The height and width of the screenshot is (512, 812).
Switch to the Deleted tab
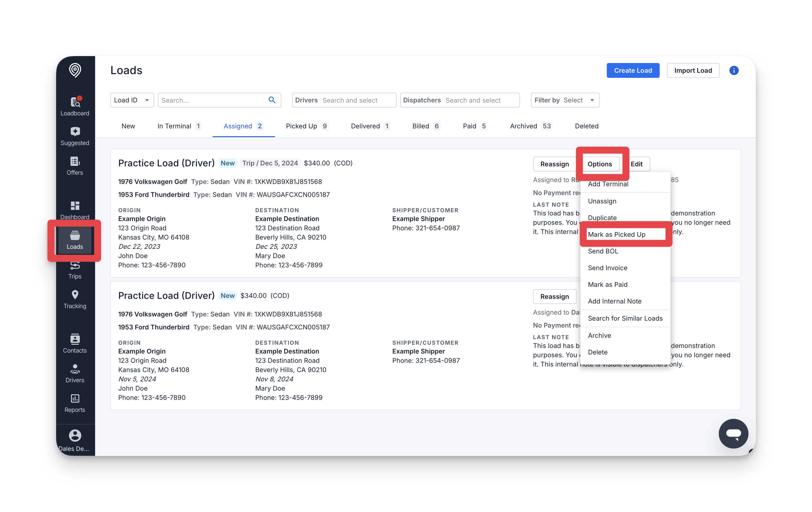coord(587,126)
